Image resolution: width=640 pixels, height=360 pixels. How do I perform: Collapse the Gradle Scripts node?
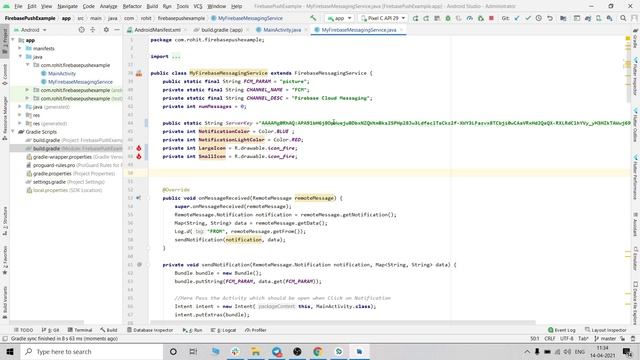point(13,132)
